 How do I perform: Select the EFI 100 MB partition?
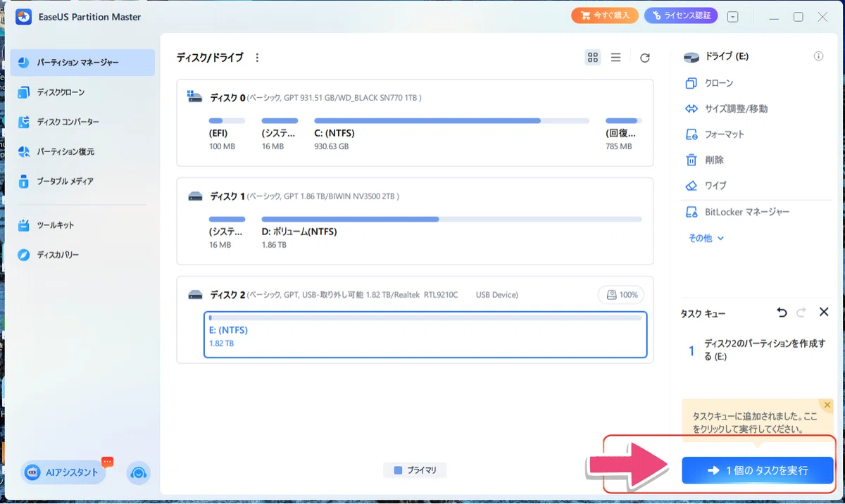(x=227, y=134)
